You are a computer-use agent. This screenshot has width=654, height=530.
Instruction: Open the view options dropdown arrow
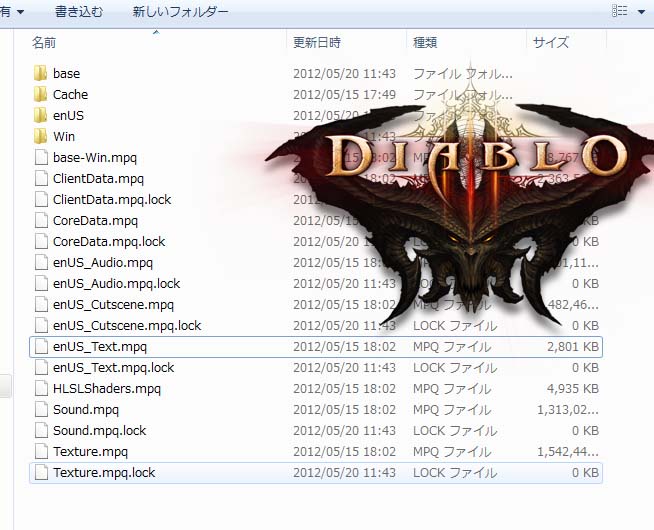tap(641, 12)
